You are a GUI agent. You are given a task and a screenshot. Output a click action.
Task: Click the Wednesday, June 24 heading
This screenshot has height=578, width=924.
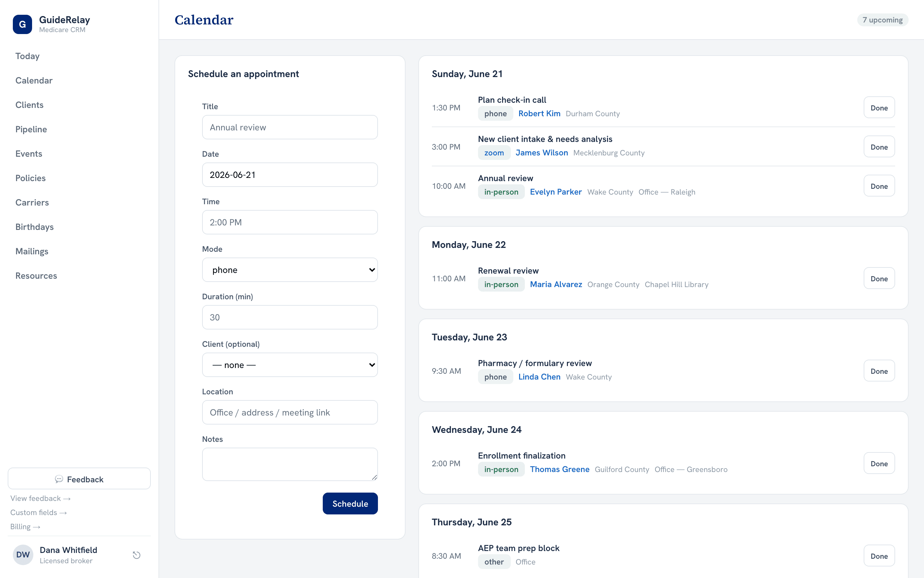tap(476, 430)
